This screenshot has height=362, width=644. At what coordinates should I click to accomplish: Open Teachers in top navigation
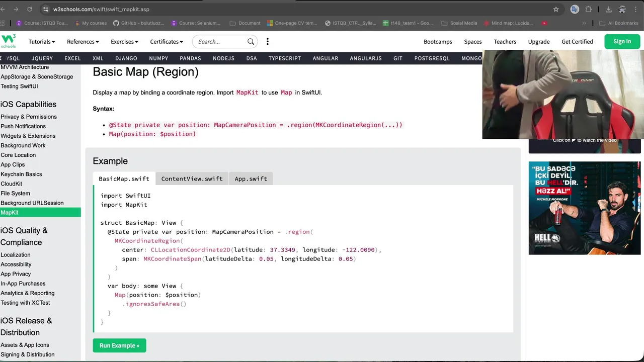point(505,42)
